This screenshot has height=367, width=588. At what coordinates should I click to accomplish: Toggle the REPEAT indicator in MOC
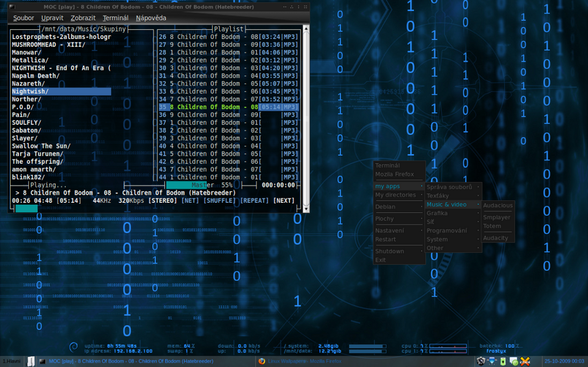254,201
